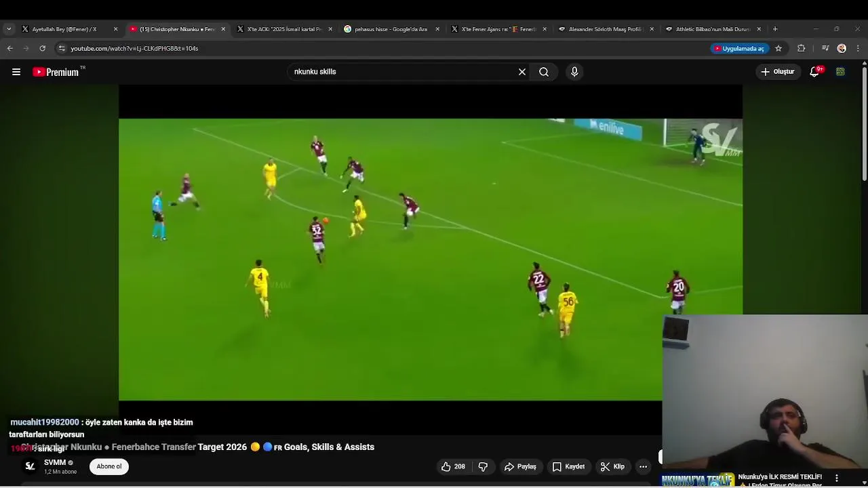Close the 'Alexander Sörloth' tab
This screenshot has width=868, height=488.
(x=652, y=29)
